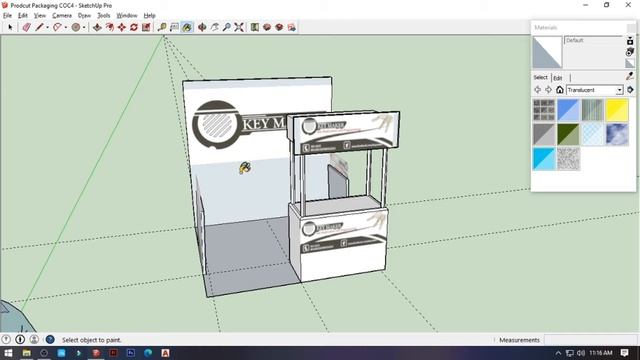Click the Measurements input box
This screenshot has width=640, height=360.
[x=590, y=340]
